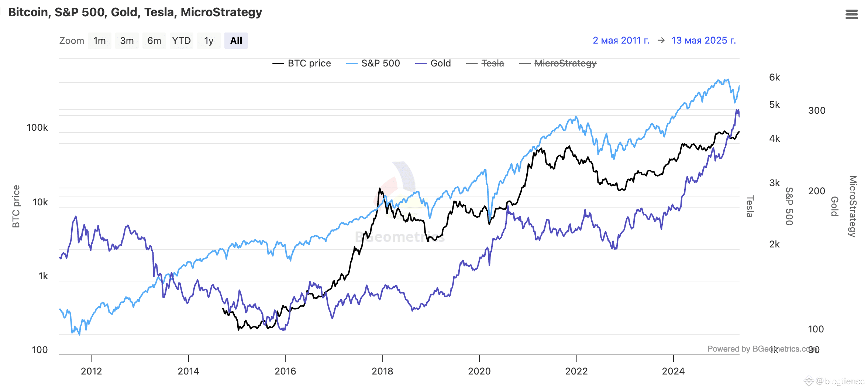Screen dimensions: 868x390
Task: Hide the BTC price series
Action: pyautogui.click(x=309, y=63)
